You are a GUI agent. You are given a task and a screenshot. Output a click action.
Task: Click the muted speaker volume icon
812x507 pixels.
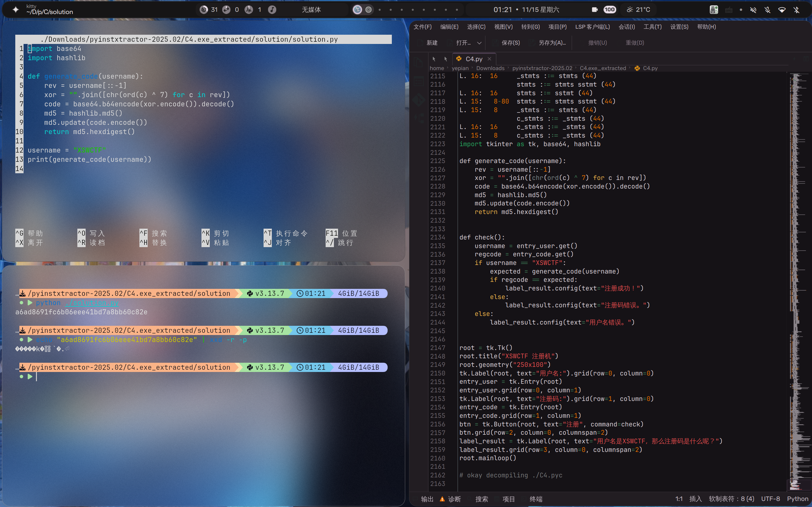753,10
